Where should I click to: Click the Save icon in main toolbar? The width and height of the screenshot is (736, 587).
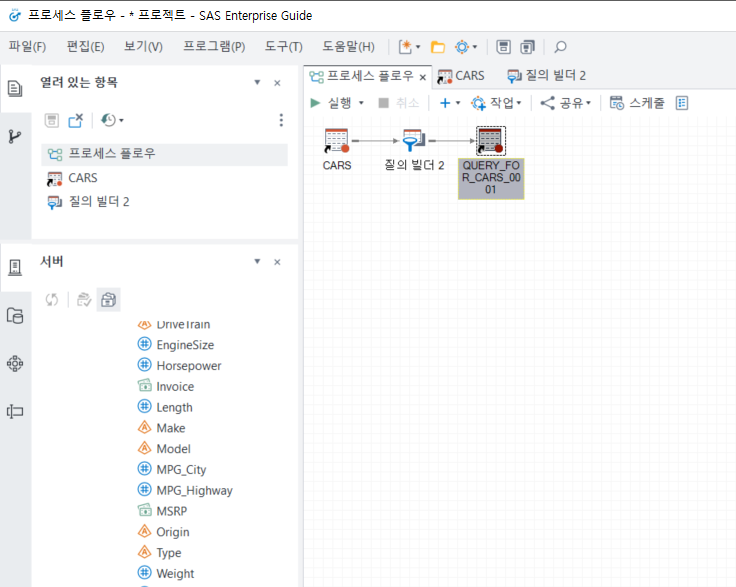tap(504, 47)
